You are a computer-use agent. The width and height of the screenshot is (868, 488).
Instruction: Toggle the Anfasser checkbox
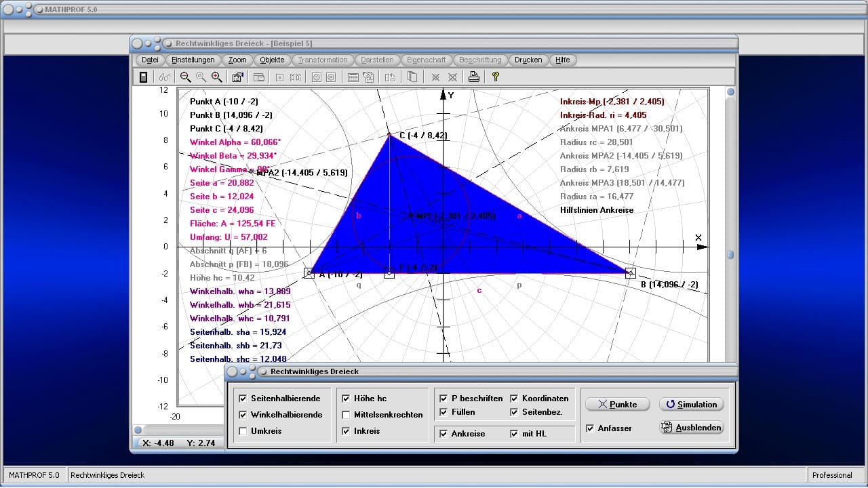591,428
